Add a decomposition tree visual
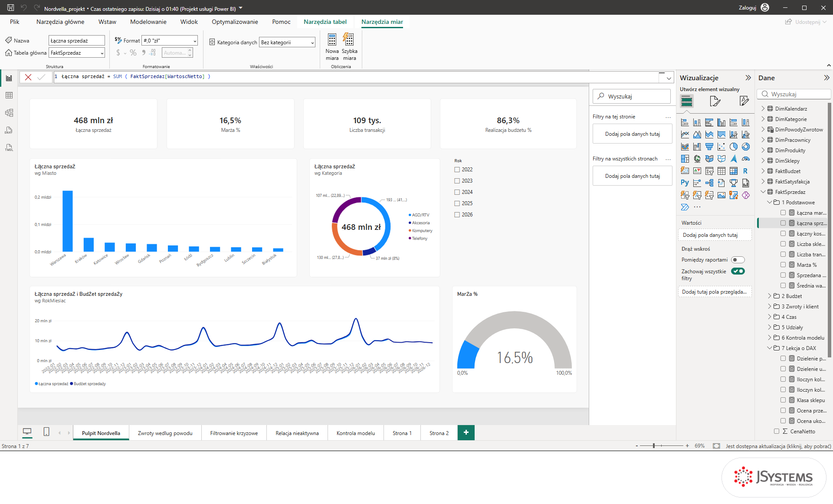Viewport: 833px width, 504px height. tap(709, 183)
